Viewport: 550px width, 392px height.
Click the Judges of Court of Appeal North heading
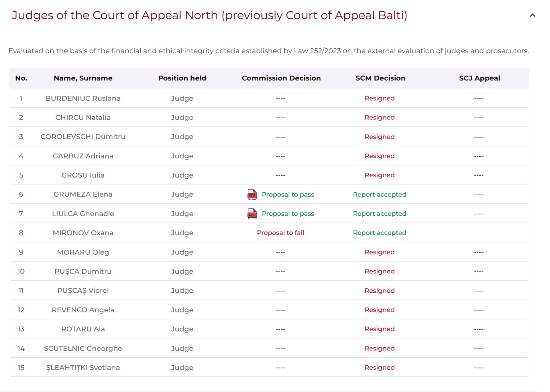pos(209,15)
